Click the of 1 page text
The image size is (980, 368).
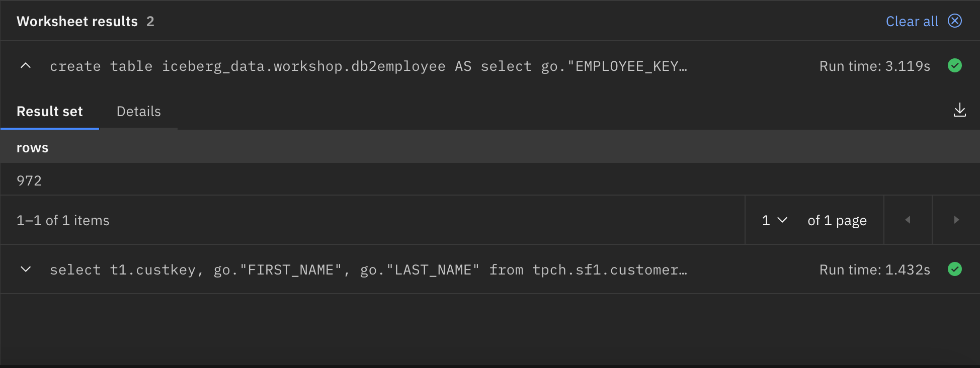tap(837, 221)
